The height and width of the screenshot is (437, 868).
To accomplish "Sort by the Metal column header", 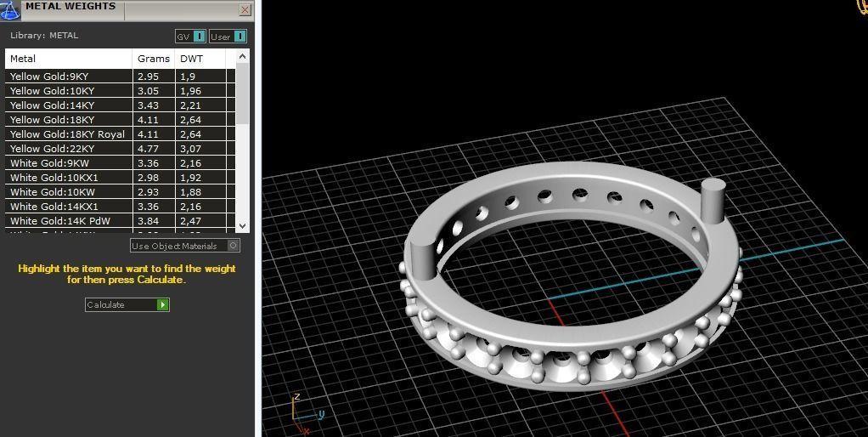I will [69, 59].
